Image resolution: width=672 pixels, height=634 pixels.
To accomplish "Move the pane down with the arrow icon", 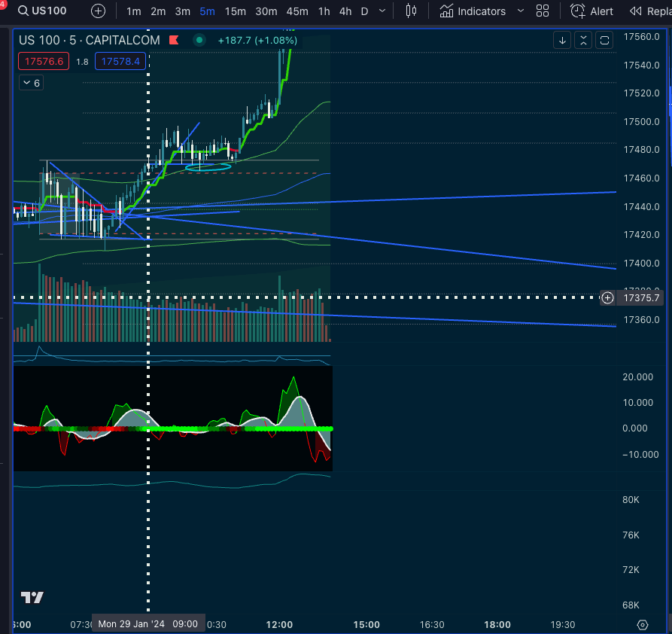I will [562, 41].
